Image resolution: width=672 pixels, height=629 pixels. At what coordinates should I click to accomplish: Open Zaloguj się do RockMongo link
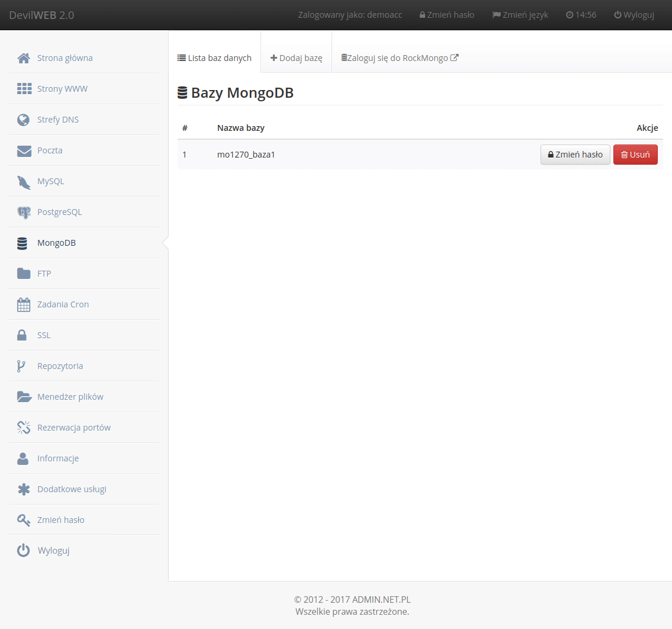click(400, 57)
